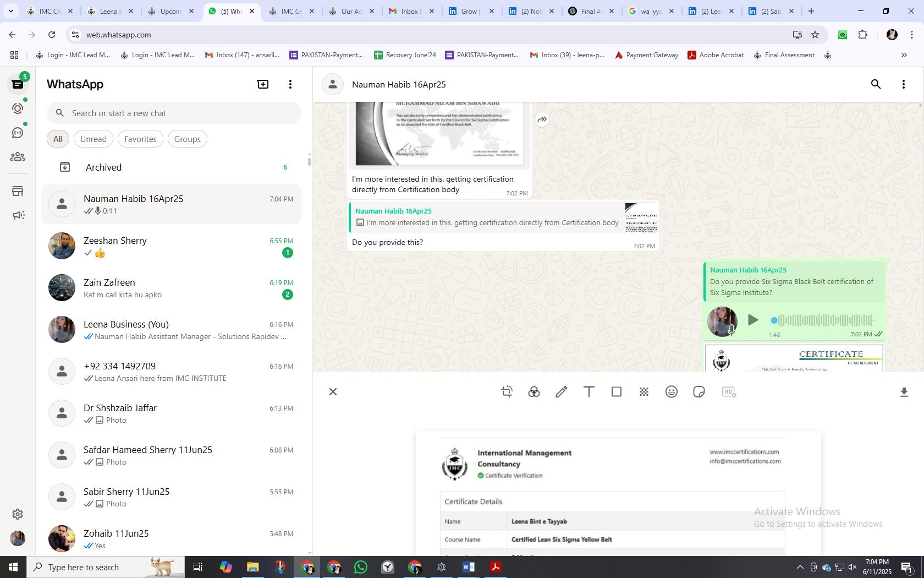The width and height of the screenshot is (924, 578).
Task: Select the blur pixelate tool
Action: [x=644, y=391]
